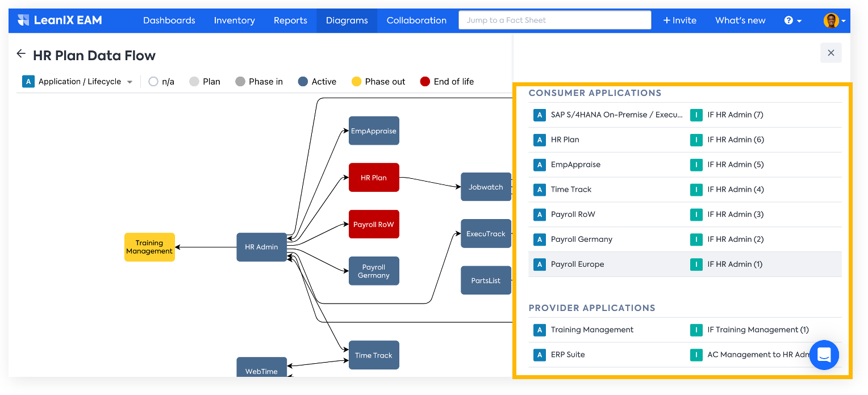Click the Application icon next to HR Plan row
868x395 pixels.
(539, 140)
